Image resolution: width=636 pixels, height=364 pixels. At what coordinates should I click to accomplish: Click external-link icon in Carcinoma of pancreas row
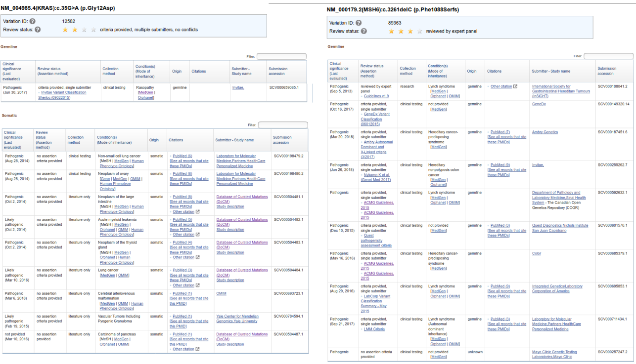[198, 349]
